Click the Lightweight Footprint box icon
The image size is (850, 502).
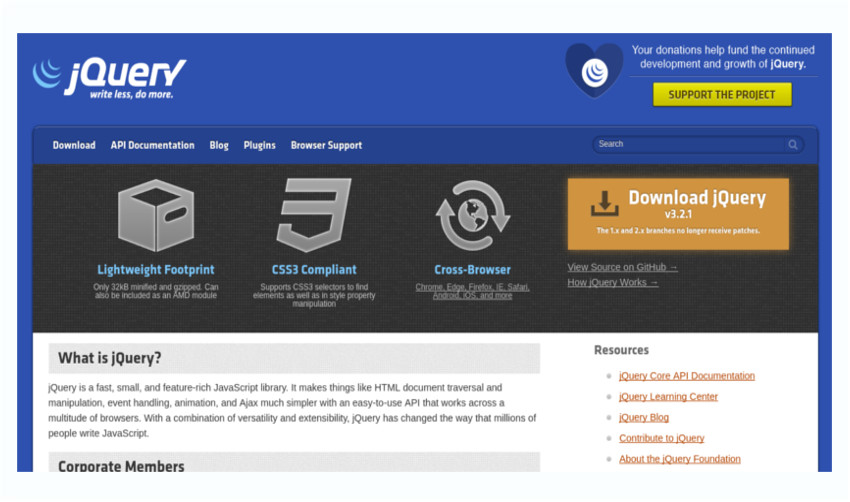click(156, 215)
